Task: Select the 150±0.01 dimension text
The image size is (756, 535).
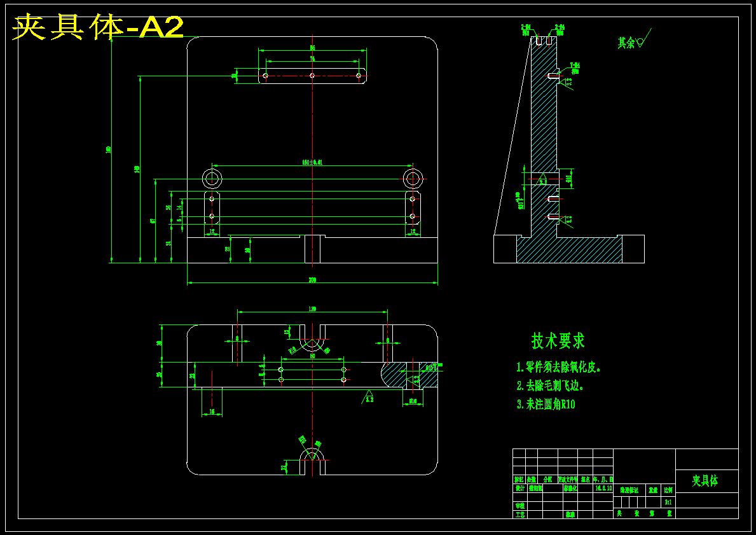Action: (312, 163)
